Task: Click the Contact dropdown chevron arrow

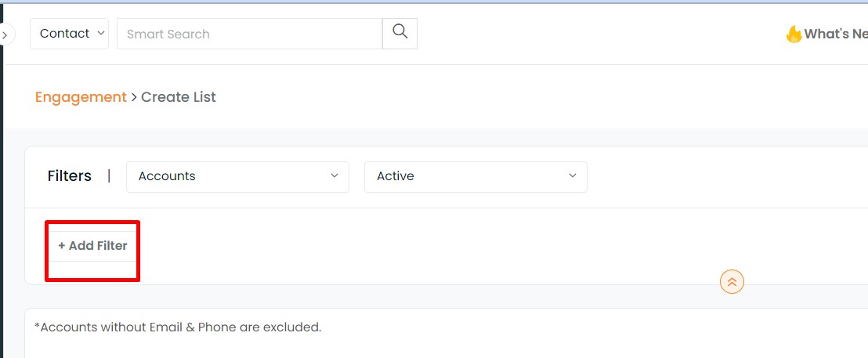Action: [x=101, y=33]
